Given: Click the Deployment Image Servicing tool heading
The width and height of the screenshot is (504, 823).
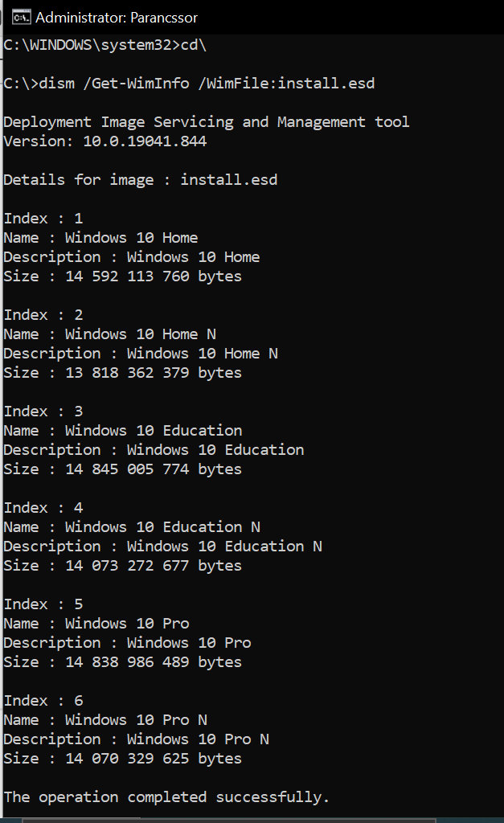Looking at the screenshot, I should tap(206, 122).
